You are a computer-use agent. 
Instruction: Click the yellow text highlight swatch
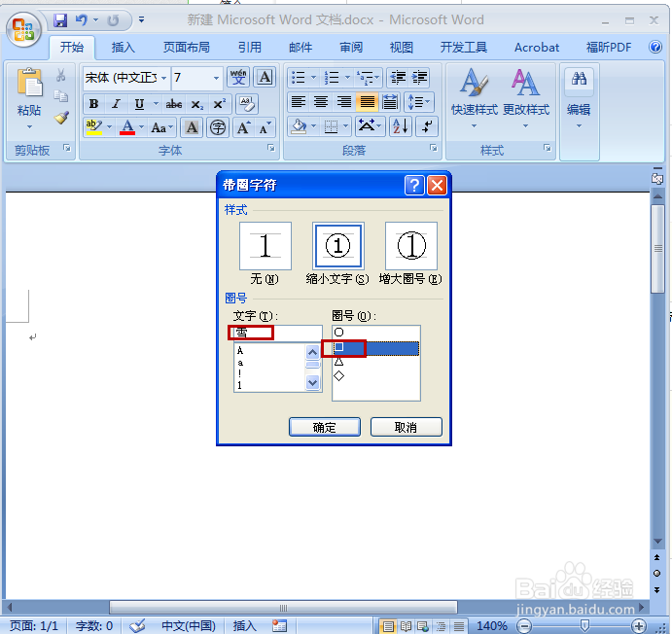(94, 127)
